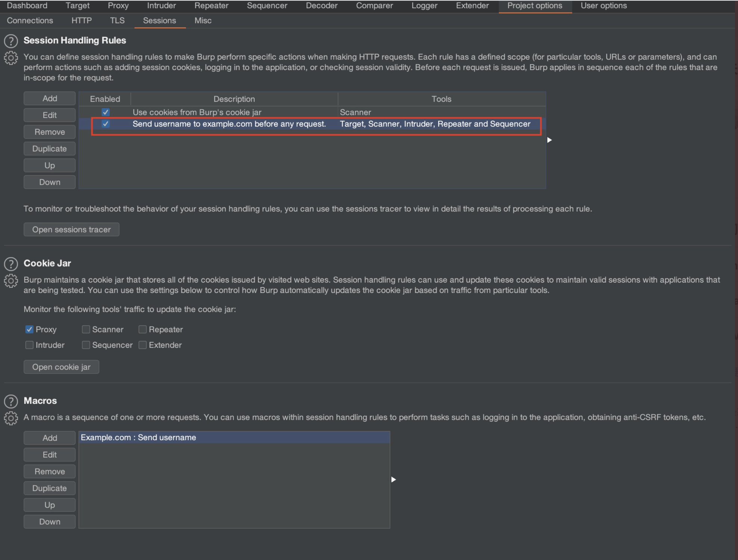Expand arrow beside session rules table
This screenshot has width=738, height=560.
549,140
